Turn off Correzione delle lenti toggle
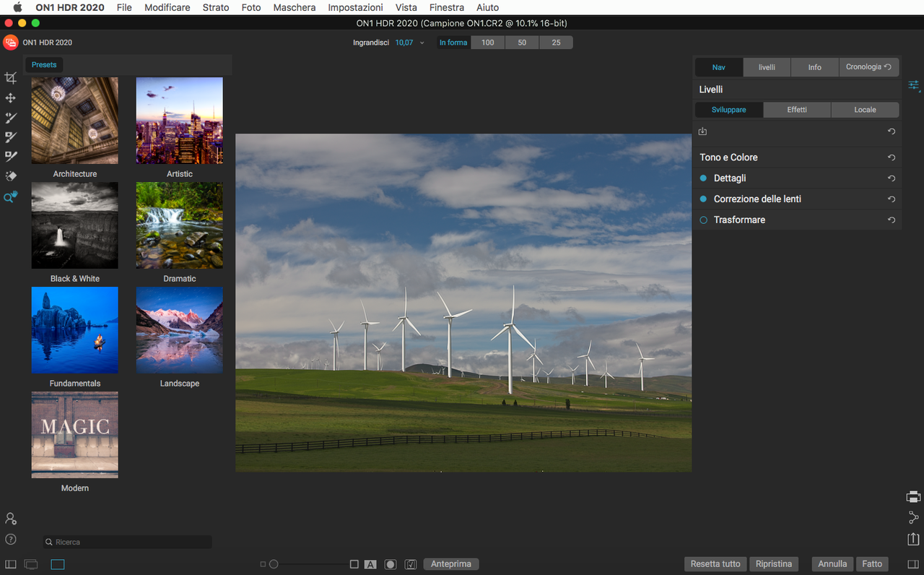Viewport: 924px width, 575px height. [704, 199]
